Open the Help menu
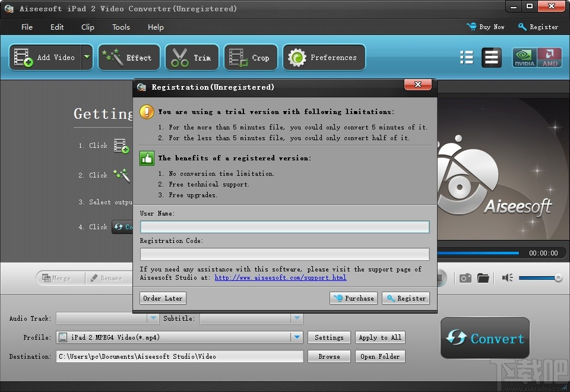 (156, 27)
